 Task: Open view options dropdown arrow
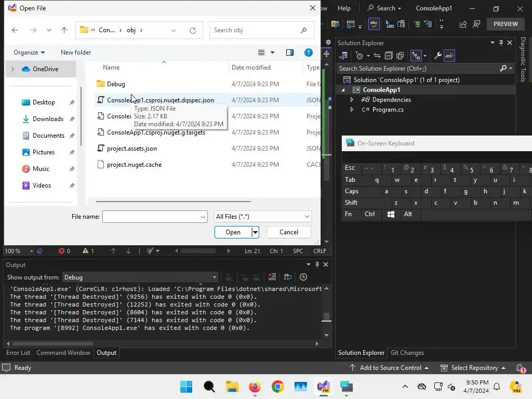pos(272,52)
